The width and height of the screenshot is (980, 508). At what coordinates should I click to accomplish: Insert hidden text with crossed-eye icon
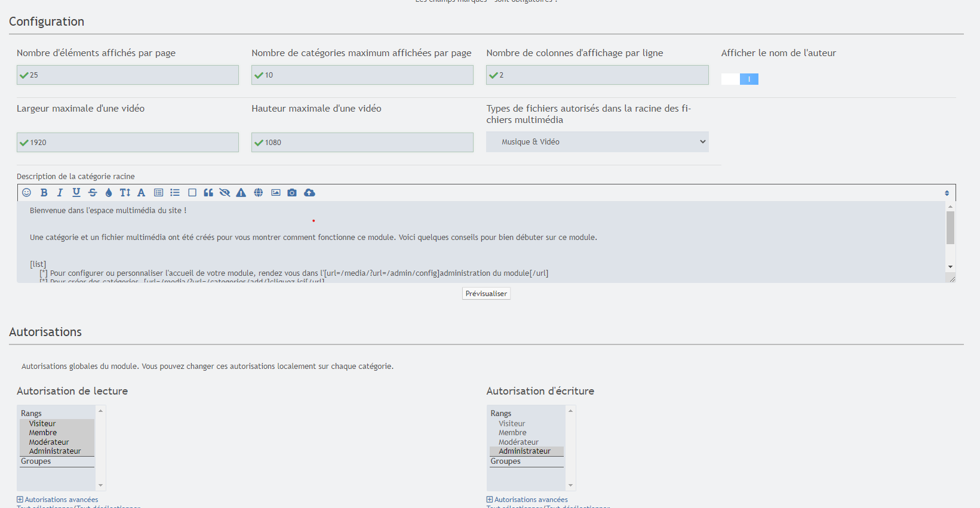pyautogui.click(x=225, y=192)
